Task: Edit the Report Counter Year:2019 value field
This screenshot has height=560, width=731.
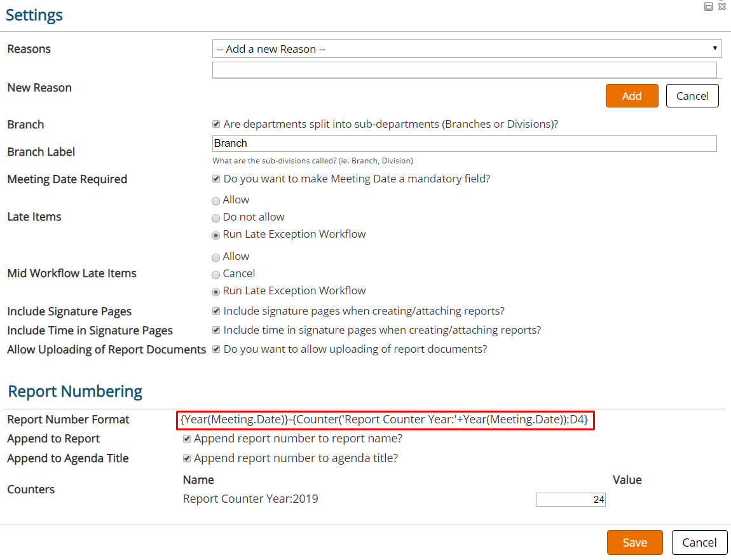Action: pos(571,500)
